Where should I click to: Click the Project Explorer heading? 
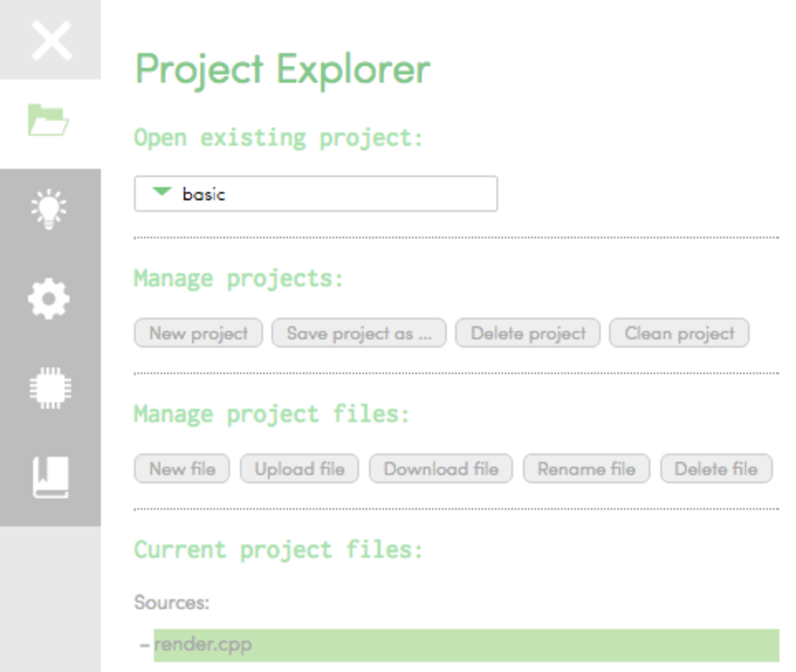tap(282, 70)
